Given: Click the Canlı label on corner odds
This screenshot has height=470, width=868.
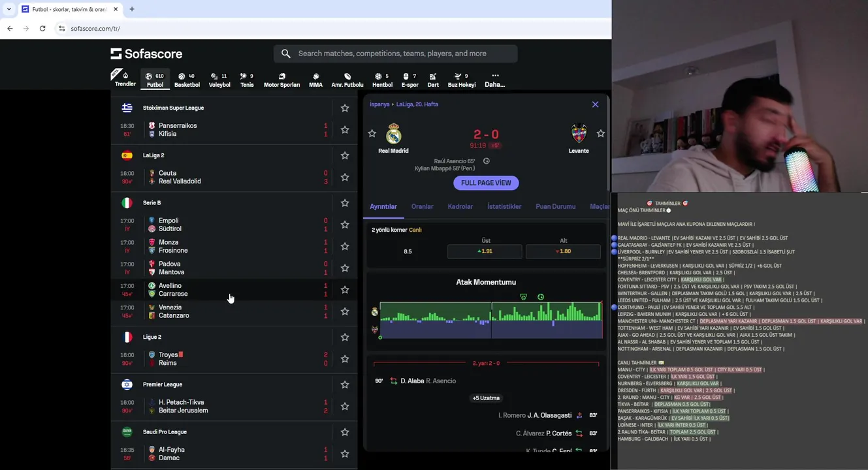Looking at the screenshot, I should [415, 230].
